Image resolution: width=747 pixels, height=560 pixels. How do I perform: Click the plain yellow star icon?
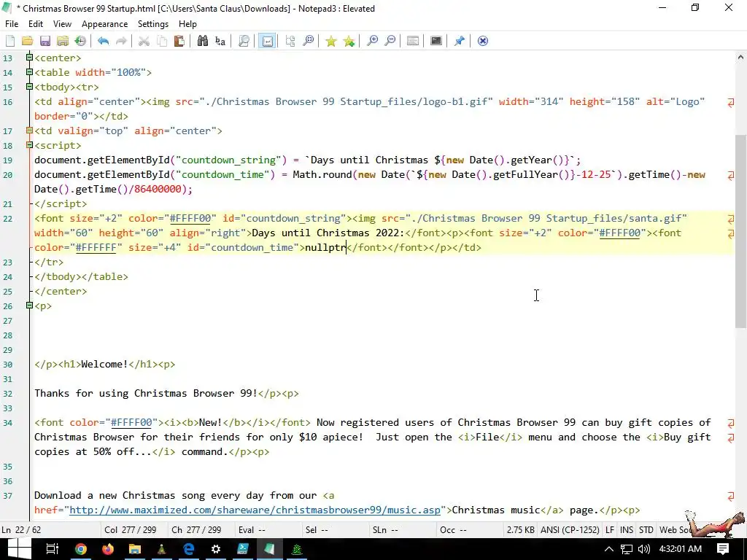331,41
